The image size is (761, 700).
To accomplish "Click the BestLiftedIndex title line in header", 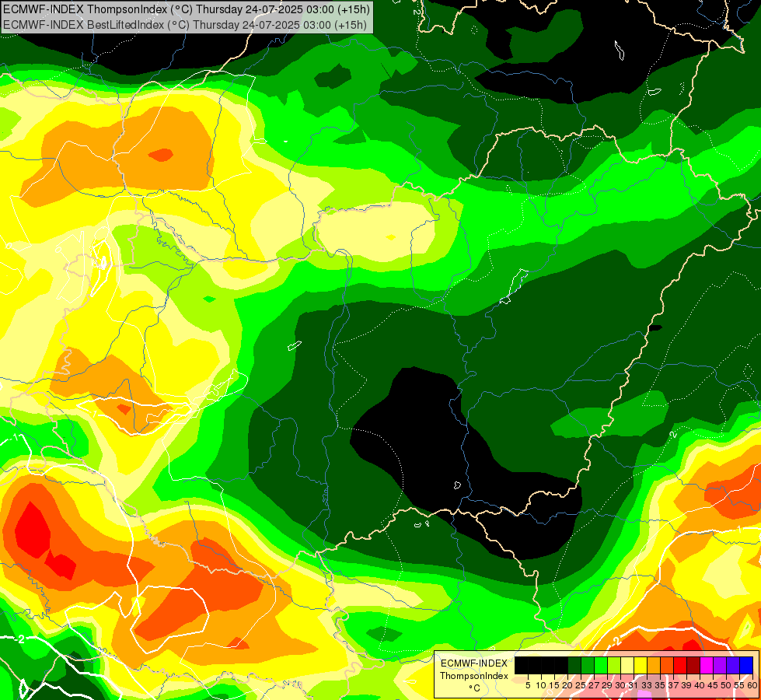I will (185, 24).
